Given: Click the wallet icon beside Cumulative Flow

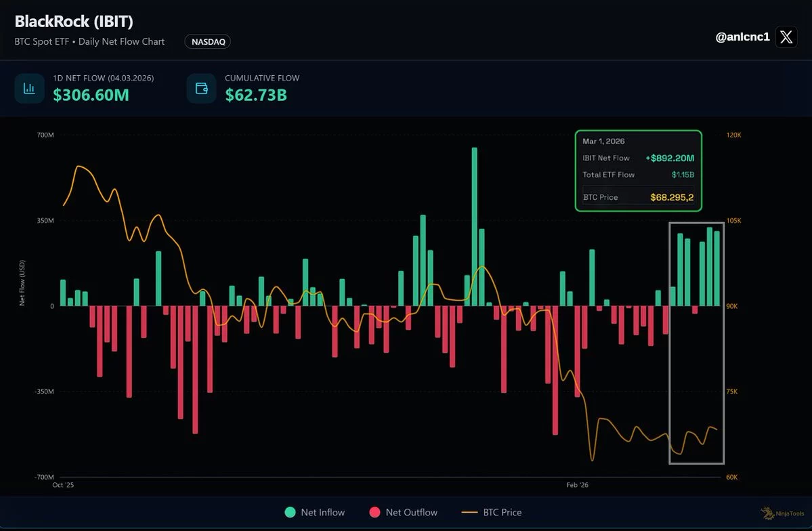Looking at the screenshot, I should point(201,88).
